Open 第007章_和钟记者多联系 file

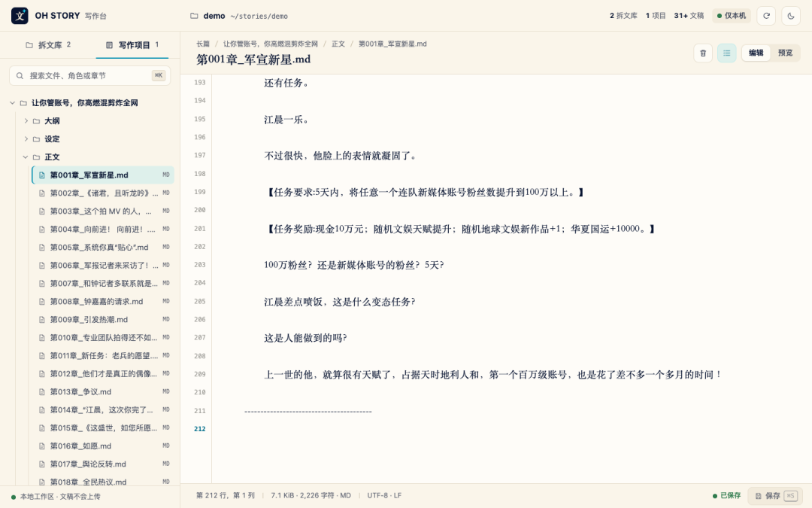pos(103,284)
